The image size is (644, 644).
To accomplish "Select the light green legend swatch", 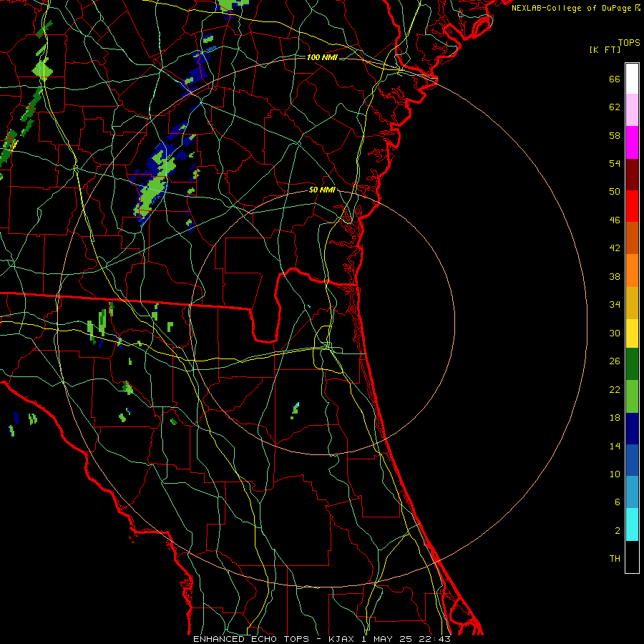I will coord(632,396).
